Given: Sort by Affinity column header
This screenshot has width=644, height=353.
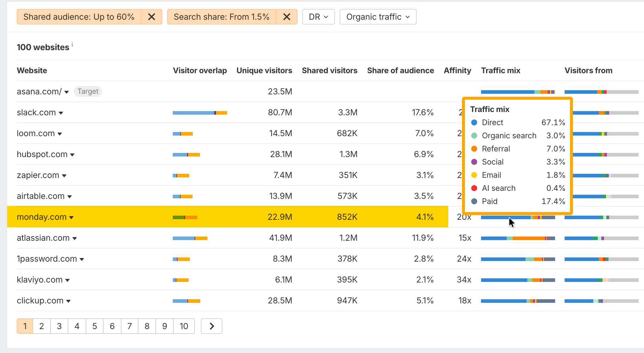Looking at the screenshot, I should point(457,70).
